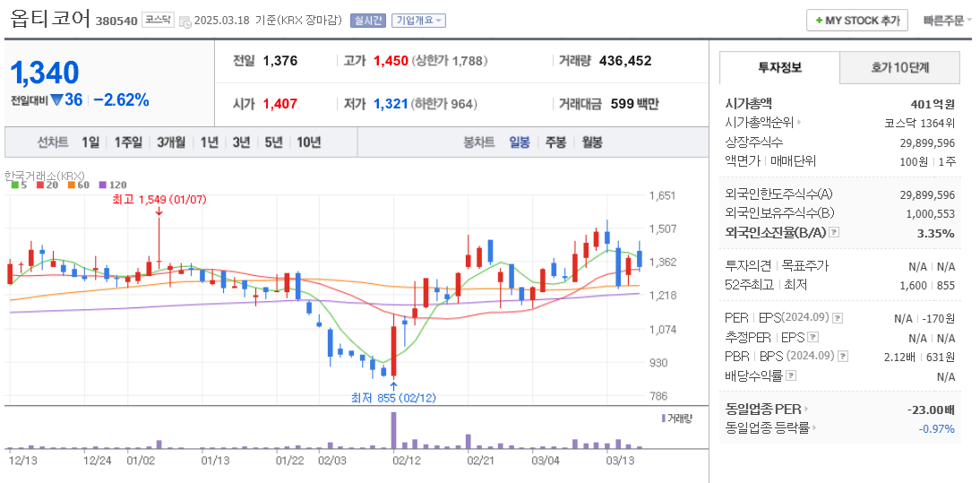This screenshot has height=483, width=980.
Task: Select 주봉 weekly candlestick chart
Action: point(555,142)
